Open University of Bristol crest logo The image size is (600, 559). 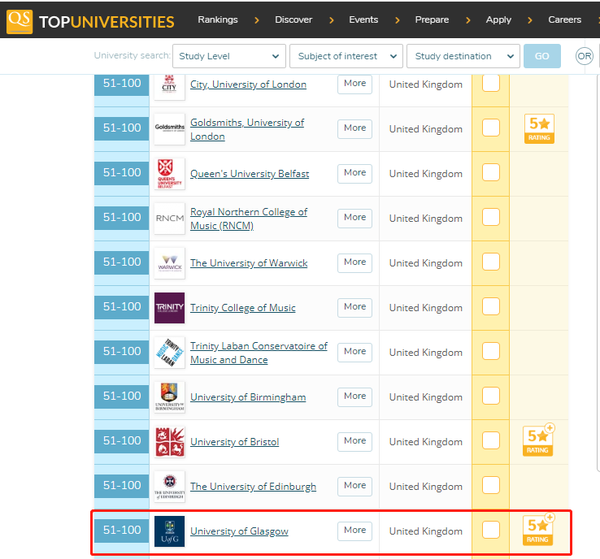point(169,442)
